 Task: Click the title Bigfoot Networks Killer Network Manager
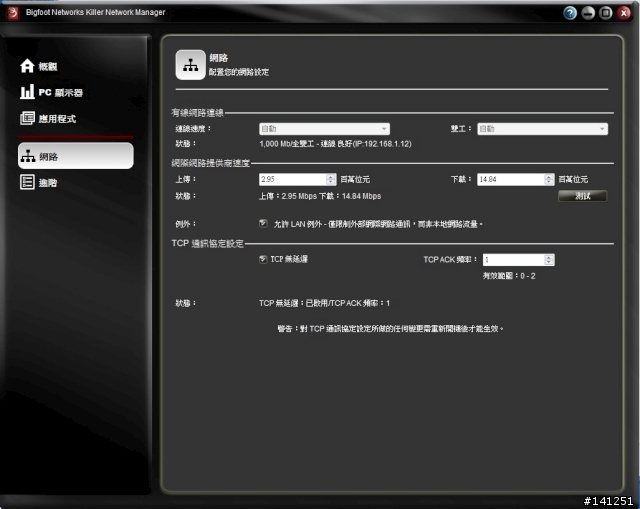pos(96,12)
